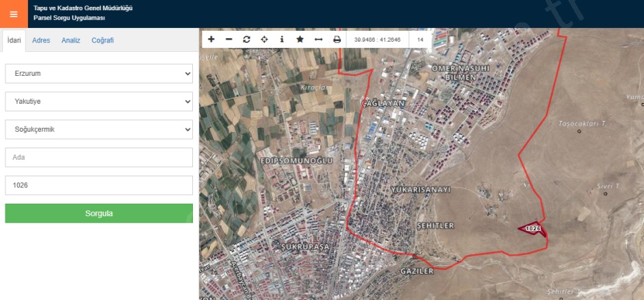644x300 pixels.
Task: Expand the Erzurum province dropdown
Action: (x=99, y=73)
